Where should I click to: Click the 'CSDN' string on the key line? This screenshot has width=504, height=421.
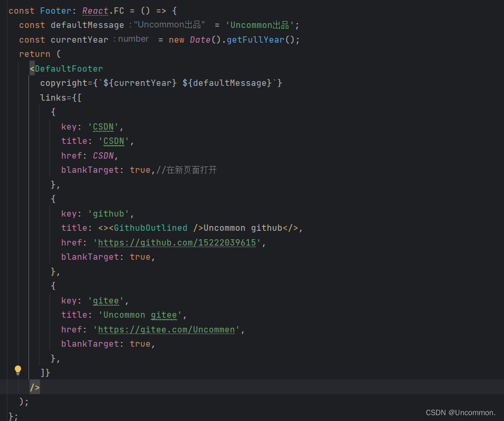[103, 127]
